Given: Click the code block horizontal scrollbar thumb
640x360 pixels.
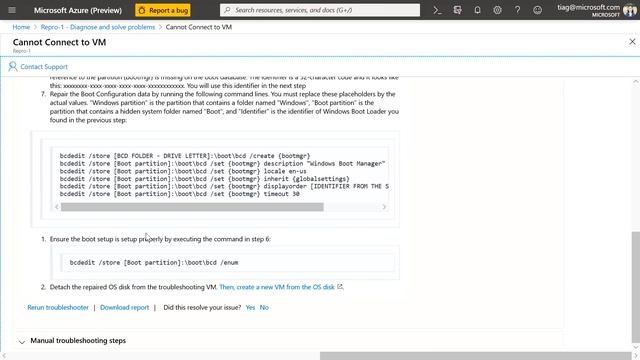Looking at the screenshot, I should click(x=192, y=207).
